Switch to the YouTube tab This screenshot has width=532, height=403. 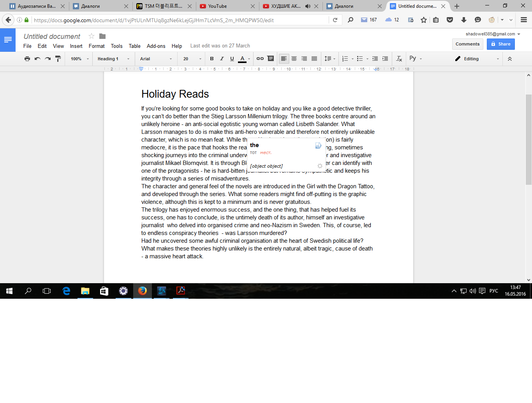(x=227, y=6)
